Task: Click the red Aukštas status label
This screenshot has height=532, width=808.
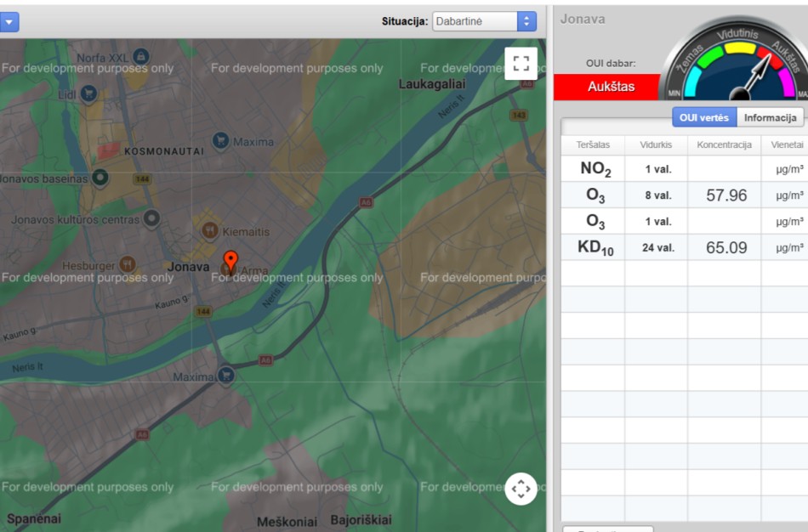Action: point(606,86)
